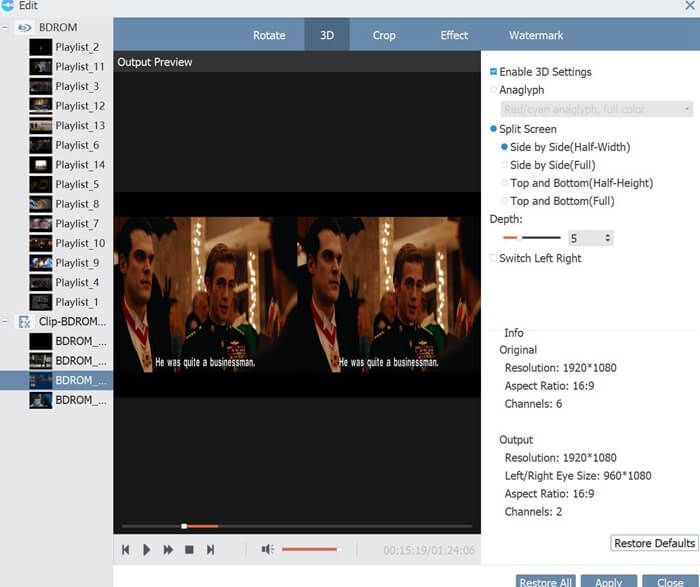Click the Output Preview video area
700x587 pixels.
[x=297, y=295]
